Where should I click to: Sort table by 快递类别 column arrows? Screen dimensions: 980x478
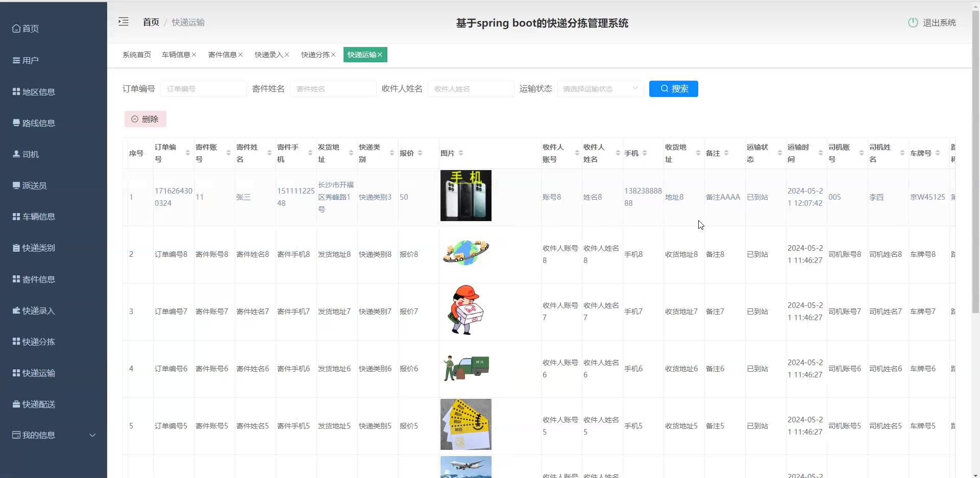click(392, 153)
